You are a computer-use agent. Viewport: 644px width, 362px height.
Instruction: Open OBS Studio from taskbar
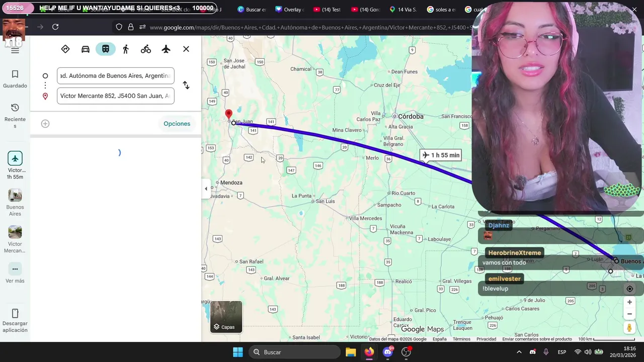coord(407,352)
